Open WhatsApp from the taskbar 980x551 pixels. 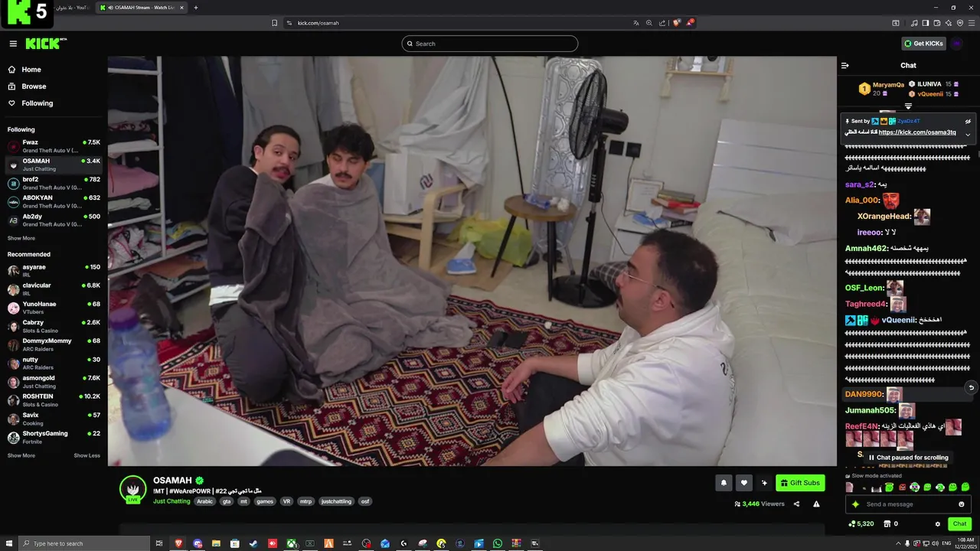(x=498, y=543)
